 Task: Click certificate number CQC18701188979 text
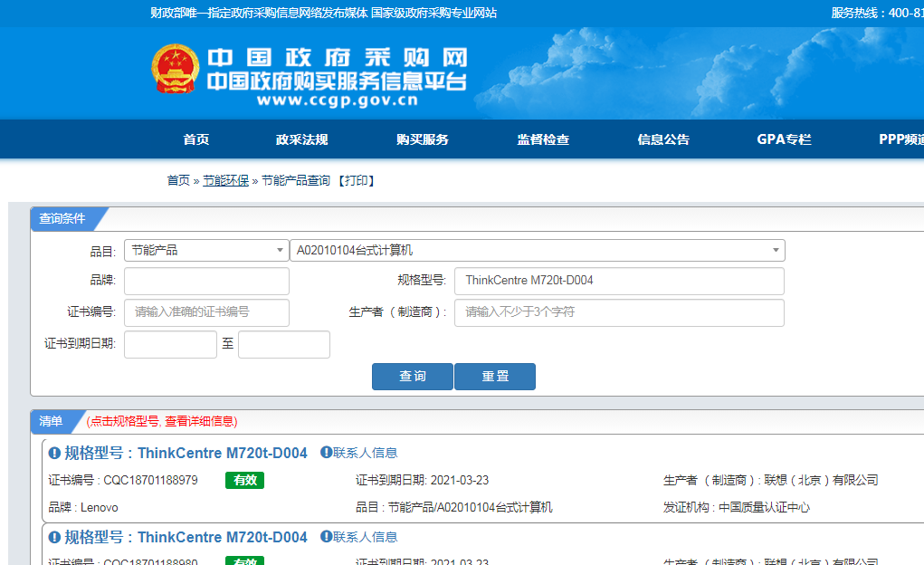pyautogui.click(x=150, y=480)
